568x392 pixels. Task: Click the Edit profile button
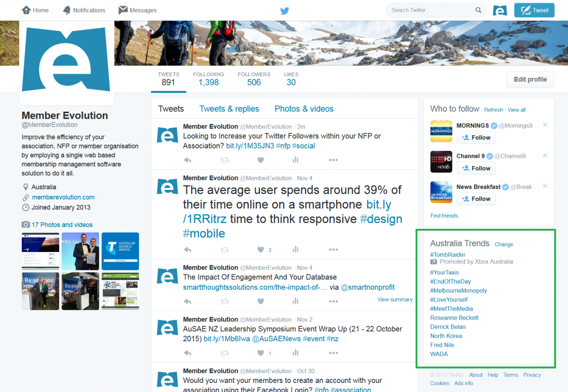(x=530, y=79)
